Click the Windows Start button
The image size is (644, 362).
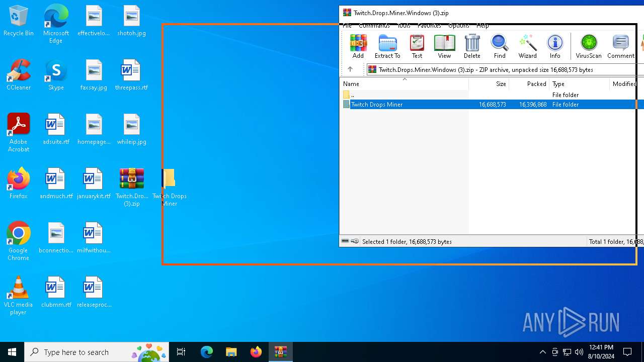[12, 352]
